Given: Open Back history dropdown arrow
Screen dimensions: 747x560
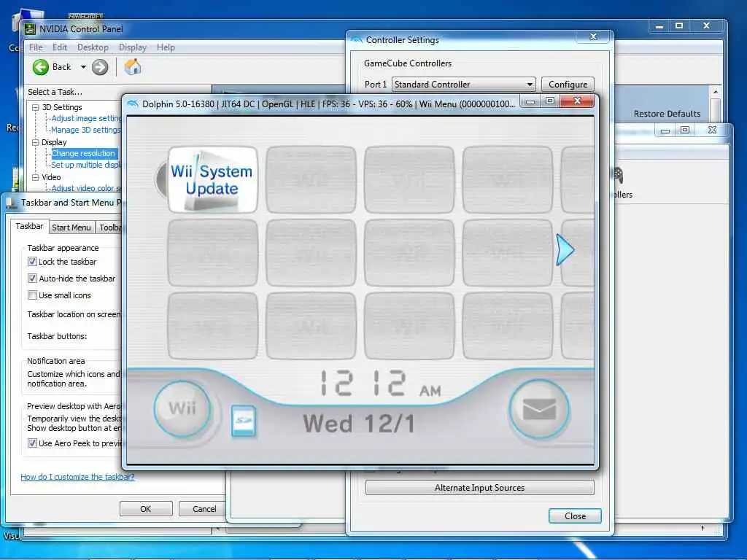Looking at the screenshot, I should coord(83,67).
